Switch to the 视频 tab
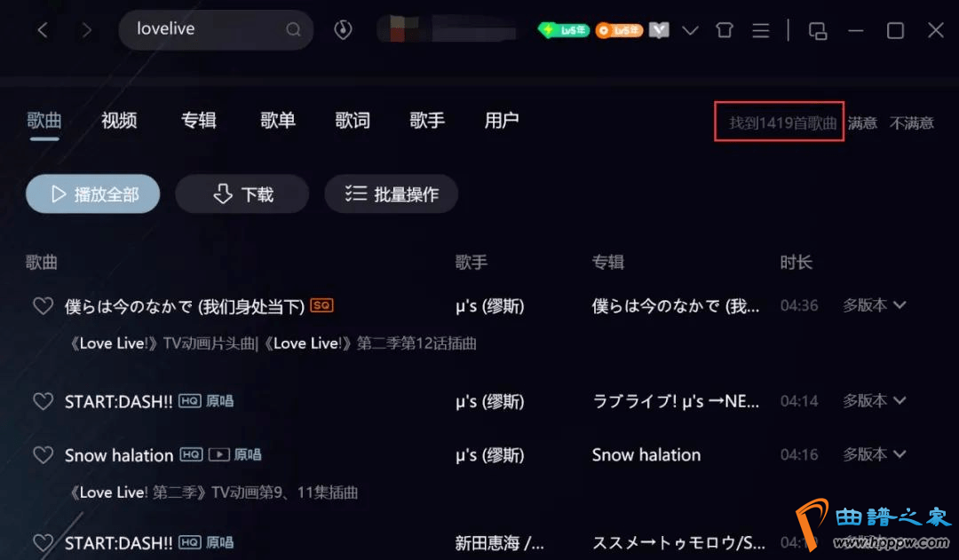959x560 pixels. [119, 121]
